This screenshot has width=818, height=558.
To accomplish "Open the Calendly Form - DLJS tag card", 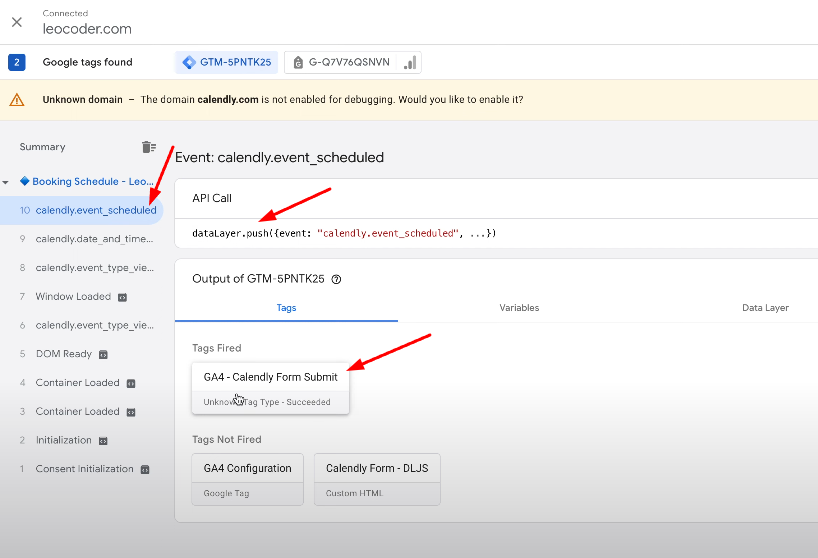I will tap(377, 479).
